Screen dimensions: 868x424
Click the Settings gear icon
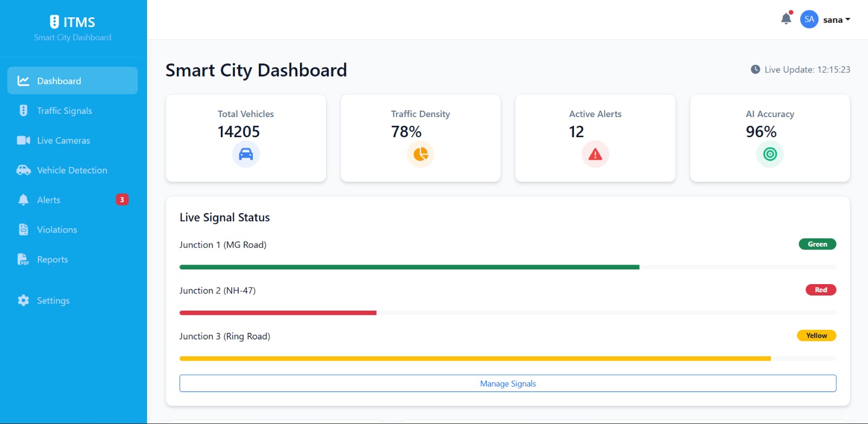tap(23, 300)
